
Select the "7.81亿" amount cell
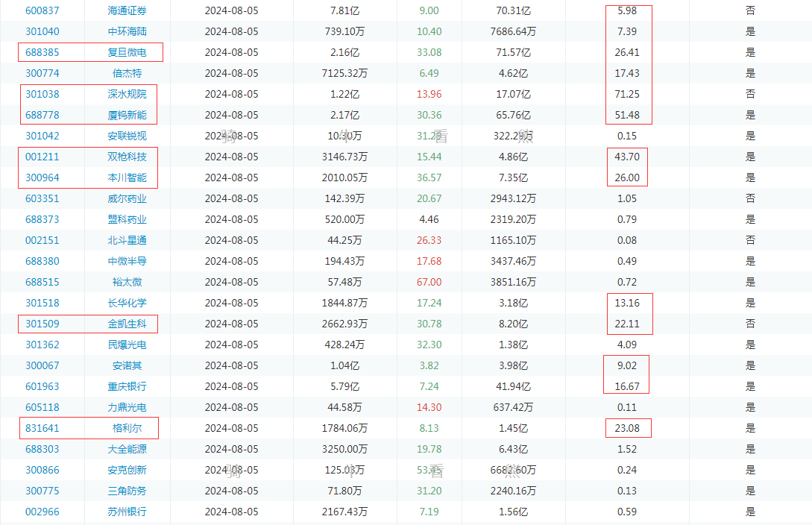(x=345, y=11)
